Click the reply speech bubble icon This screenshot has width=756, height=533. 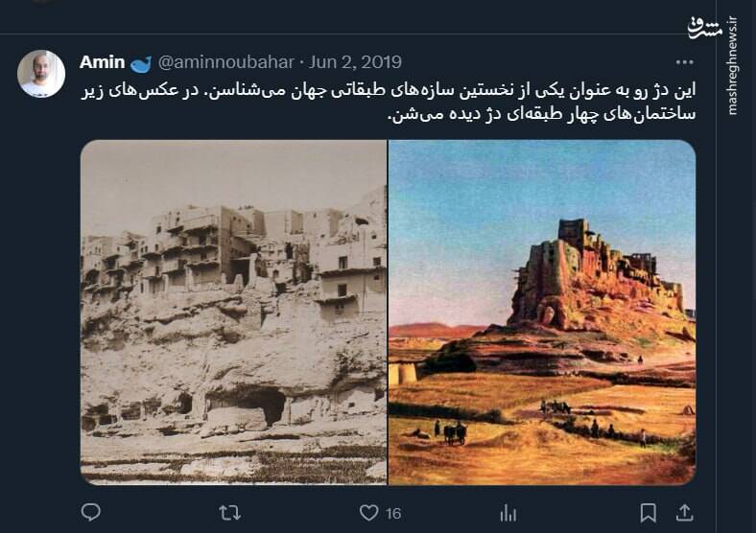coord(90,512)
